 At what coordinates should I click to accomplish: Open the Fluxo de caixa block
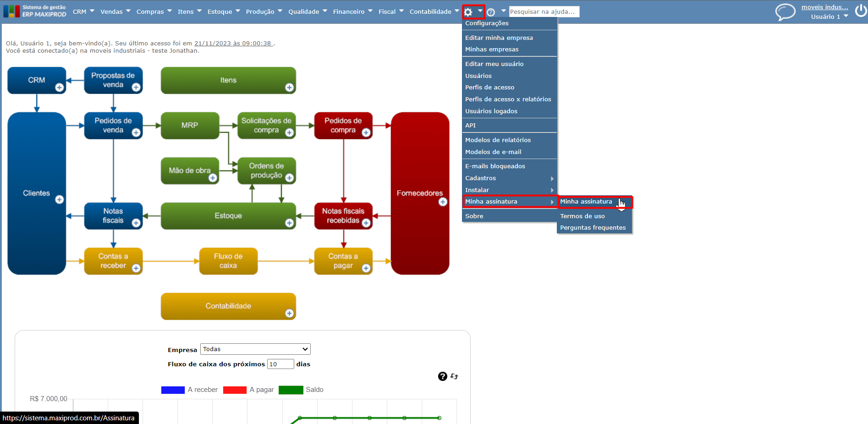pyautogui.click(x=228, y=261)
